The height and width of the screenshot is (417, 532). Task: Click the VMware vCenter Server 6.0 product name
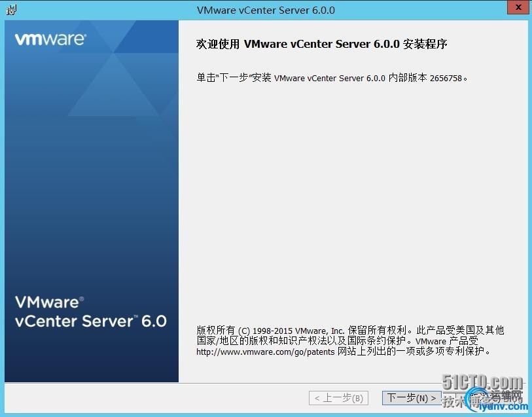point(90,312)
